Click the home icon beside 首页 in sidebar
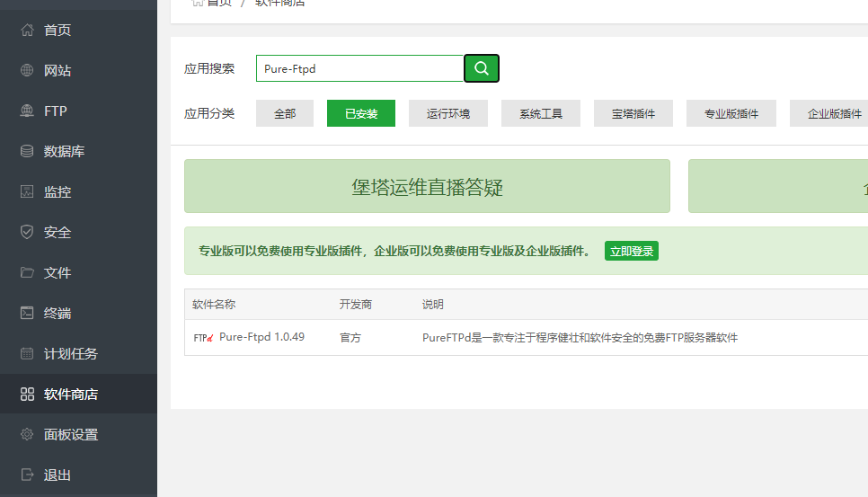The image size is (868, 497). (x=27, y=30)
